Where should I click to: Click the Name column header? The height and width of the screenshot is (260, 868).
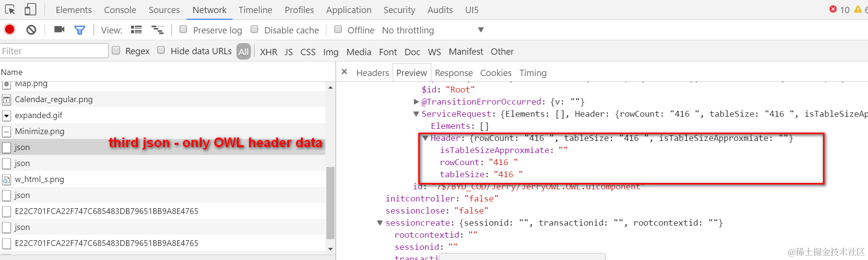click(167, 72)
